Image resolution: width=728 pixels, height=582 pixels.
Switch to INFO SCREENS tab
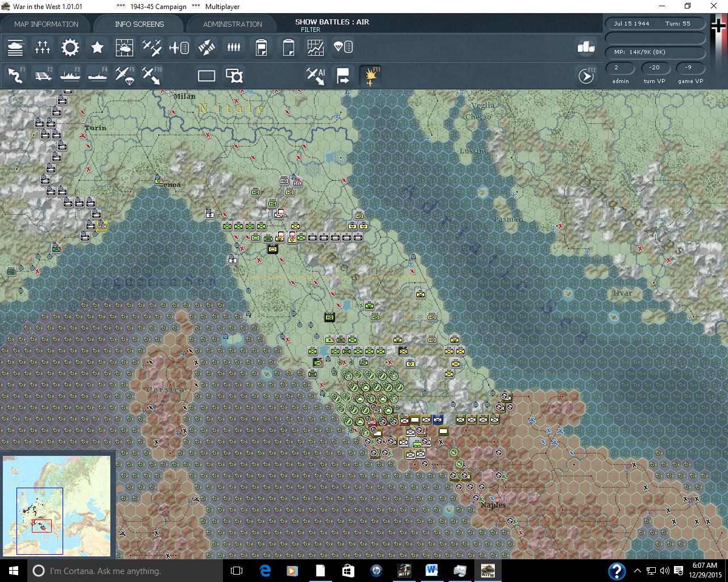(139, 24)
